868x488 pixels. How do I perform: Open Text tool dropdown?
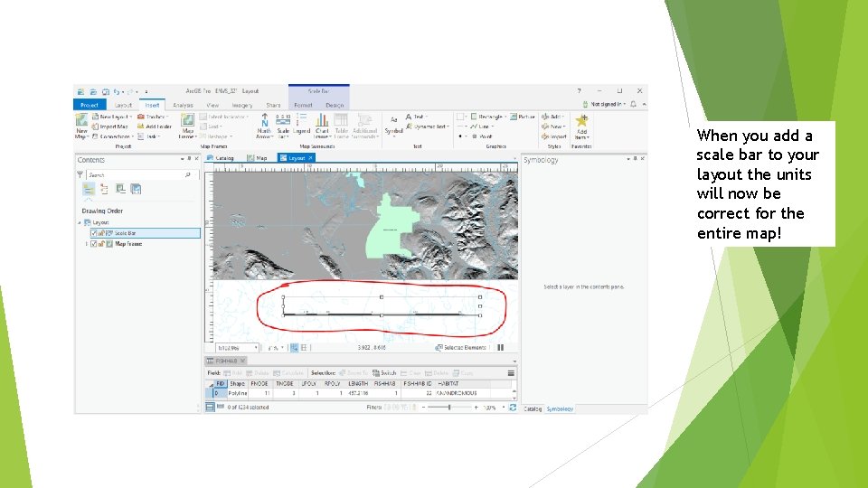coord(417,117)
